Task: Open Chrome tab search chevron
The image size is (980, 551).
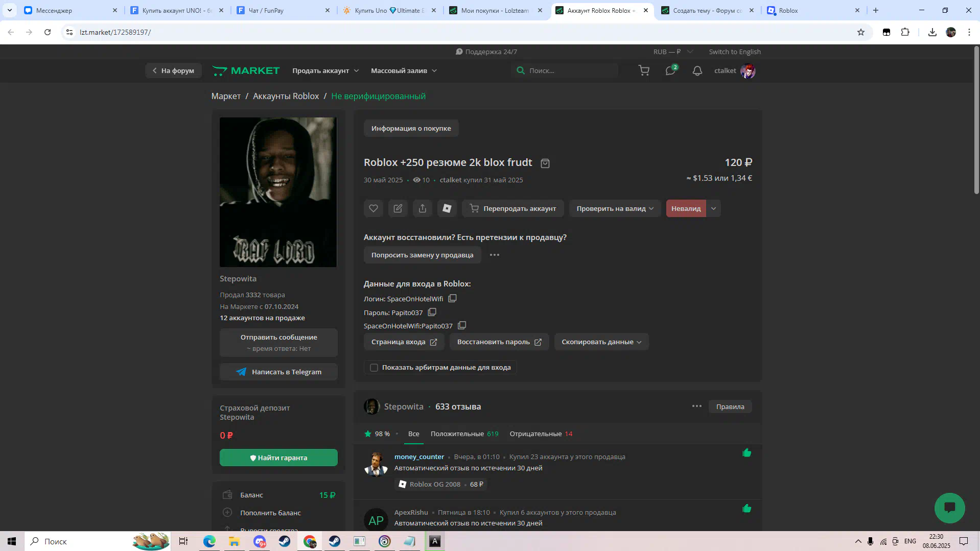Action: tap(10, 10)
